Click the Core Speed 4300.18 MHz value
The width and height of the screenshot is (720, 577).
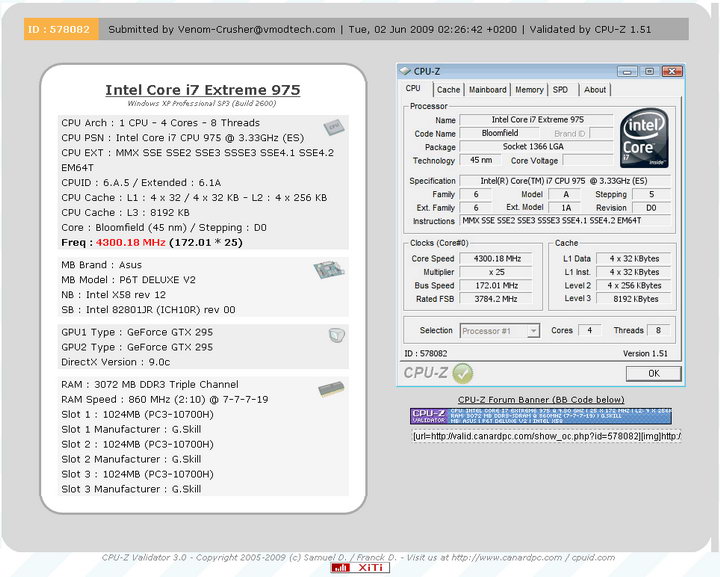[496, 258]
